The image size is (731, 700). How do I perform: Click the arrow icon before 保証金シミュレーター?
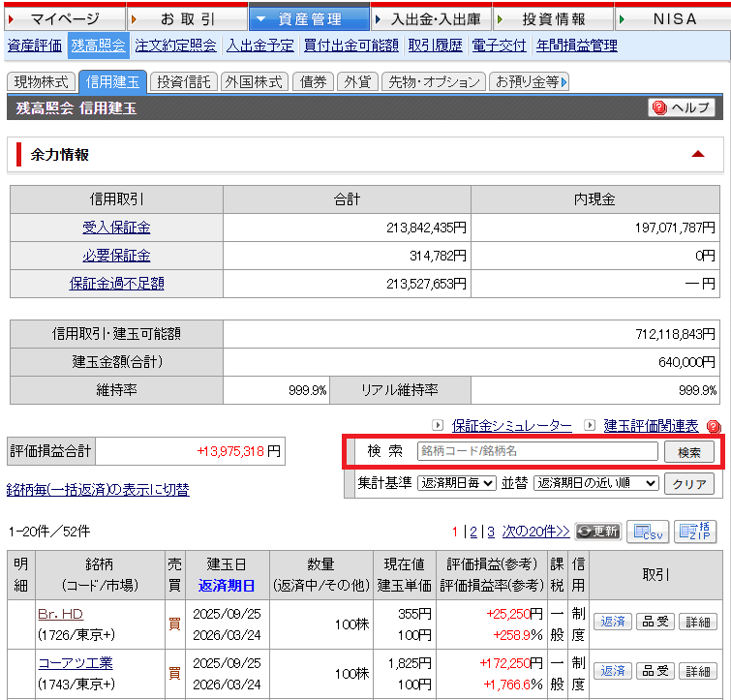(438, 426)
